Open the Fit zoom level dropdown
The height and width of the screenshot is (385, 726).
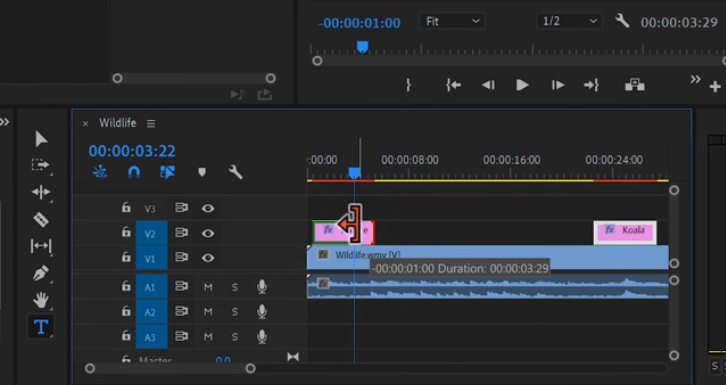coord(452,21)
